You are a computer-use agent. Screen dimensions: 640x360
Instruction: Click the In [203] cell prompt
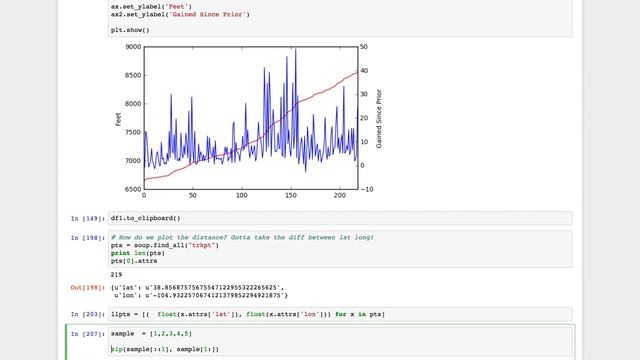[x=87, y=314]
